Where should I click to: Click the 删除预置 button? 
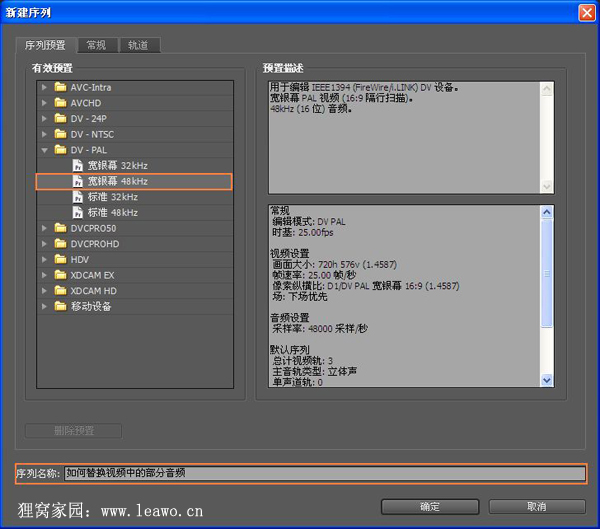[x=73, y=431]
